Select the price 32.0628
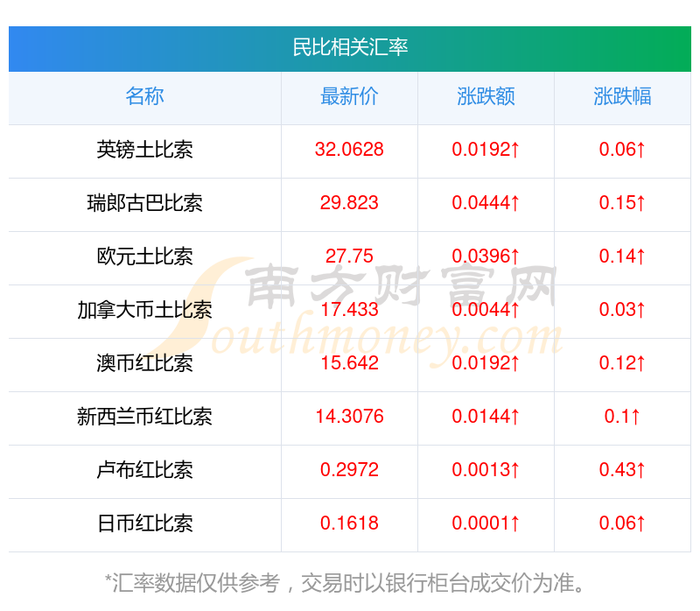 (349, 150)
